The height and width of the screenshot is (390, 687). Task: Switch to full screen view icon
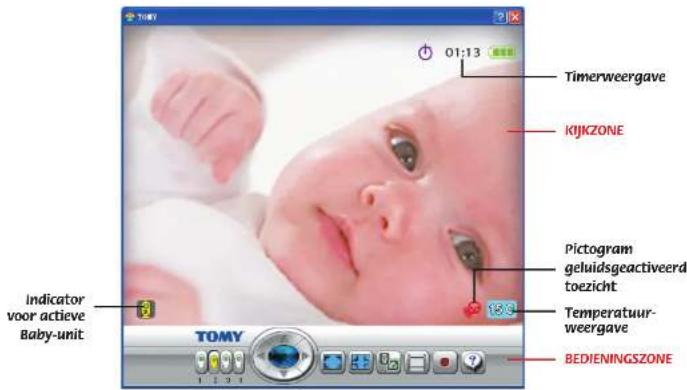tap(333, 362)
